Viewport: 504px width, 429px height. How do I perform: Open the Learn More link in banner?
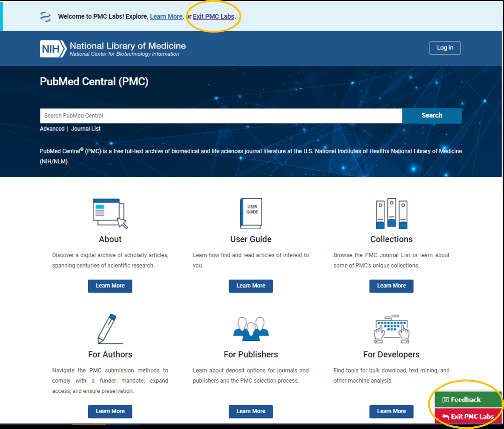(x=166, y=17)
